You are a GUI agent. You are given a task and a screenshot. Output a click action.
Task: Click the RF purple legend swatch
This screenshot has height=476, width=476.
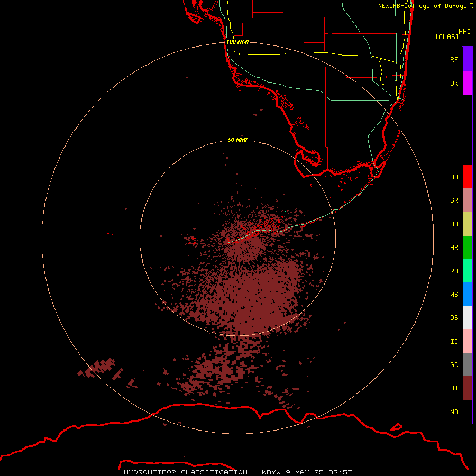[467, 59]
